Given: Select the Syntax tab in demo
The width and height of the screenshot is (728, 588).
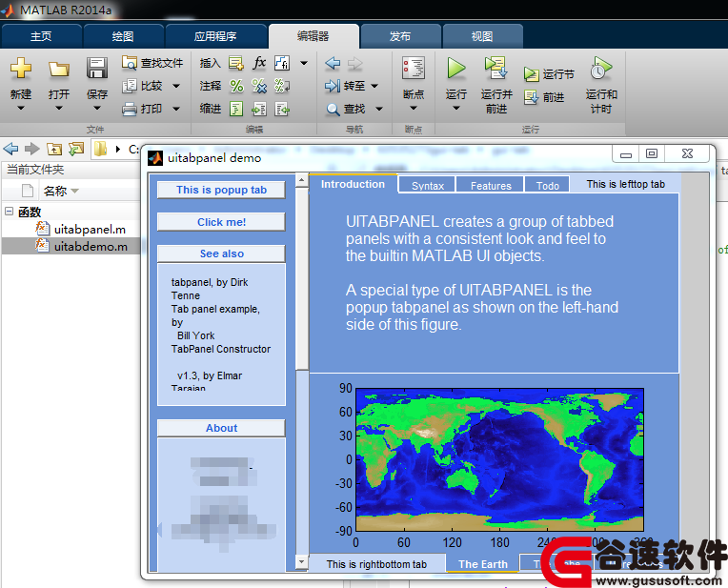Looking at the screenshot, I should (x=428, y=185).
